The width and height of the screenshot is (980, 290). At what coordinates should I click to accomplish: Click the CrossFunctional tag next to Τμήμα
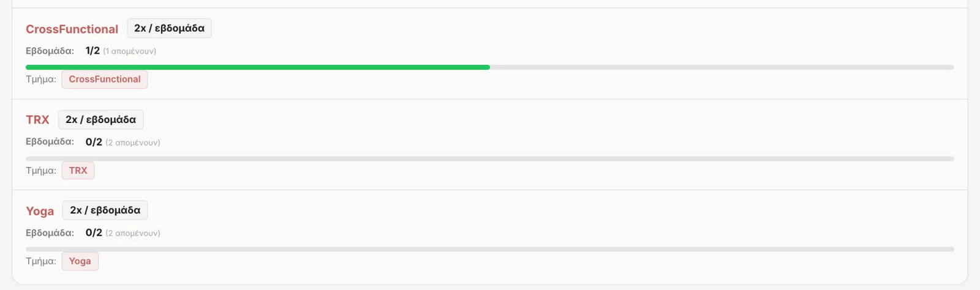[105, 80]
